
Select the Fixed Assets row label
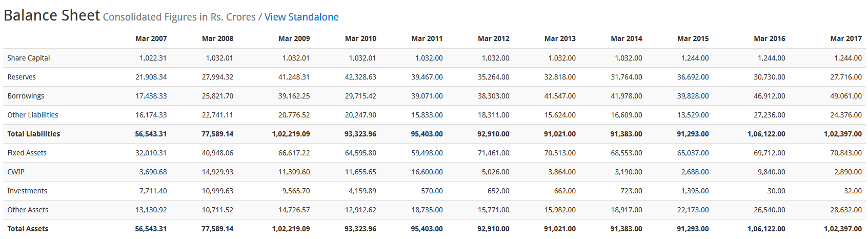click(x=27, y=153)
